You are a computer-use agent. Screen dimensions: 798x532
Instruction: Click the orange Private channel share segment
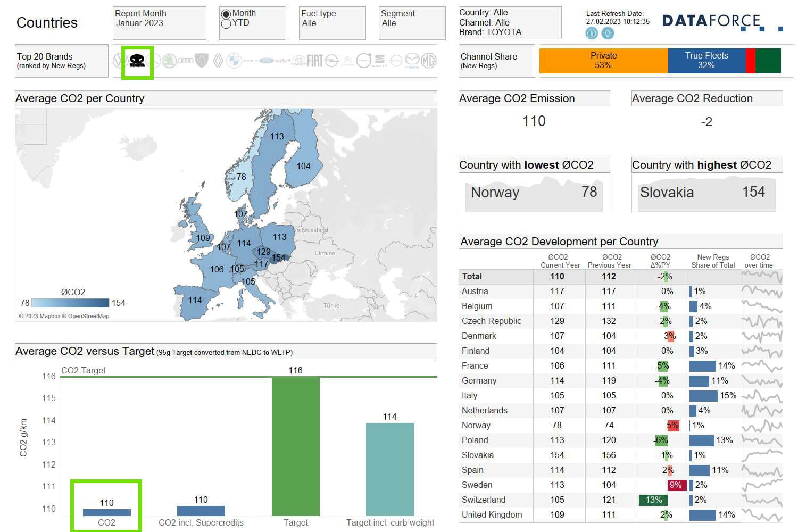coord(604,61)
